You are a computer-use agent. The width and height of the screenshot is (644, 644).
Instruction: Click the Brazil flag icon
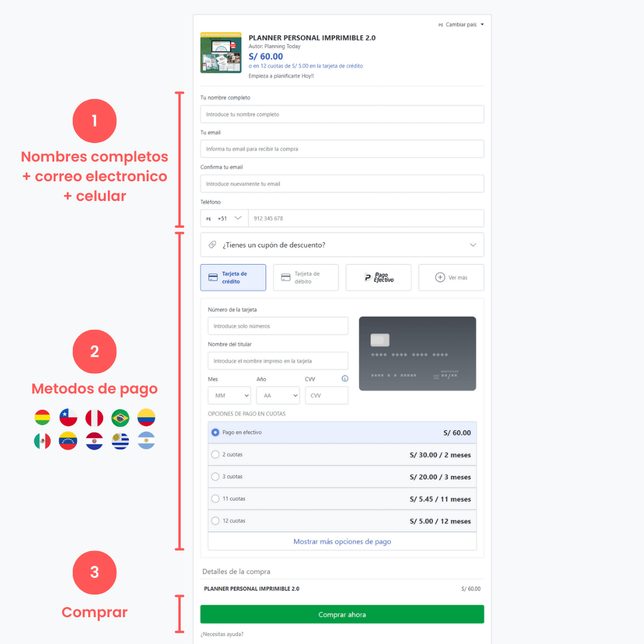(x=120, y=418)
